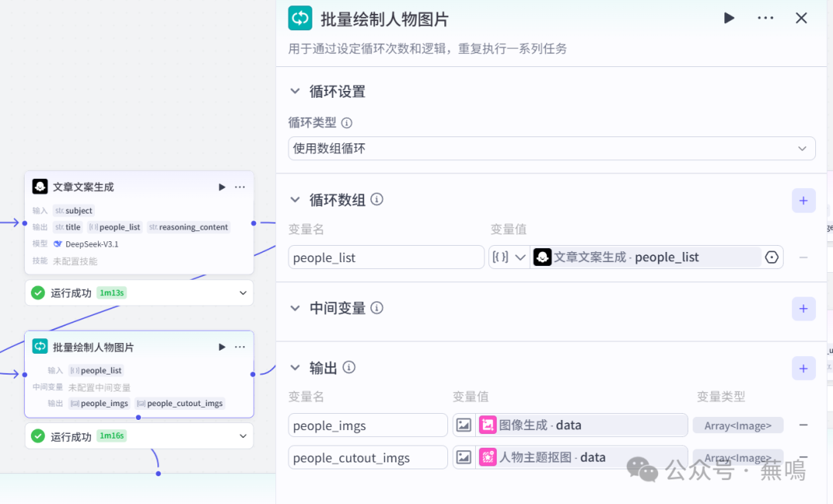Collapse the 循环设置 section
Image resolution: width=833 pixels, height=504 pixels.
295,91
